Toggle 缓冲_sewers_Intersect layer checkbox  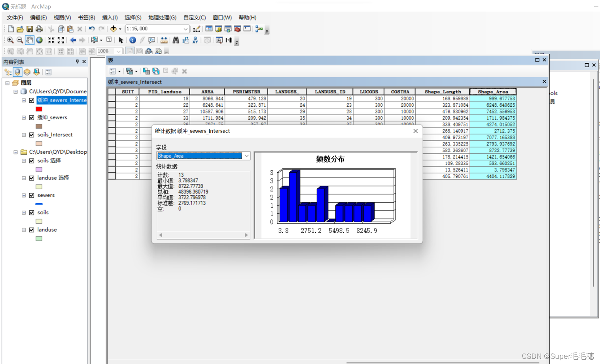[x=32, y=100]
